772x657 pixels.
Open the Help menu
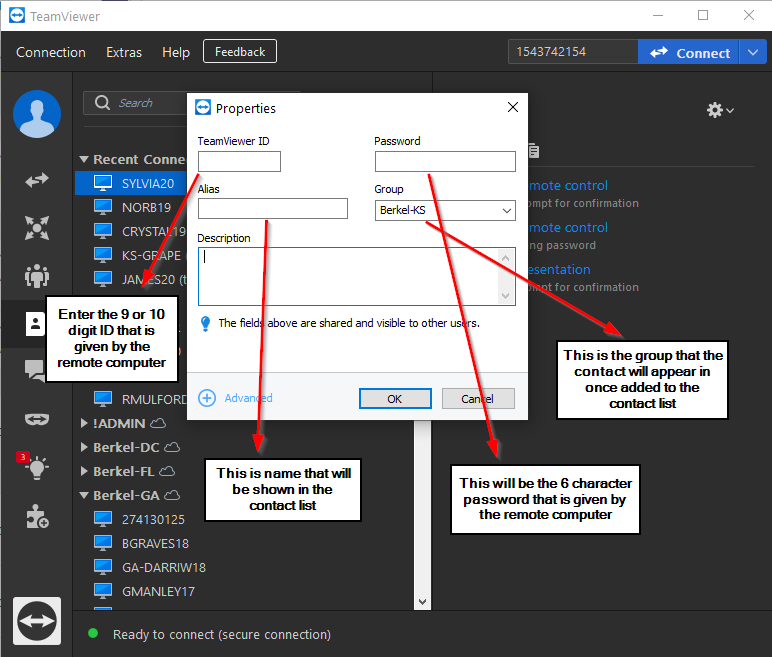[x=176, y=52]
